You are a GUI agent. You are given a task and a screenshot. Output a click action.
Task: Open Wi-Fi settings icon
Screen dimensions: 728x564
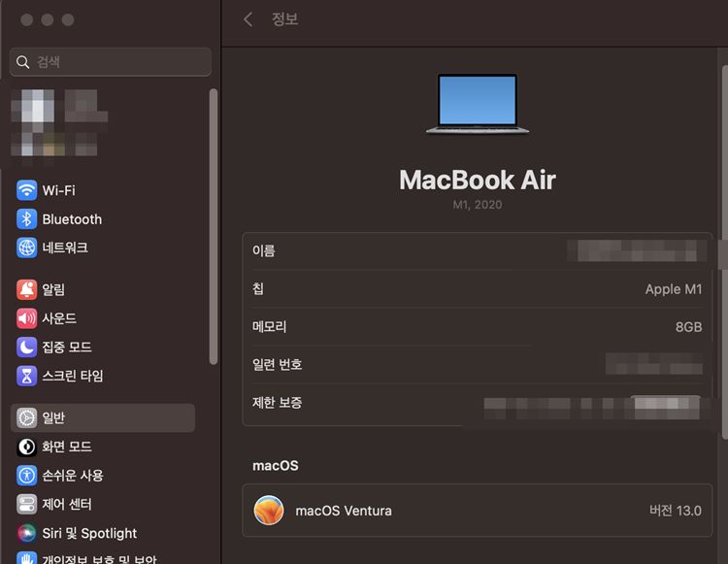coord(26,190)
